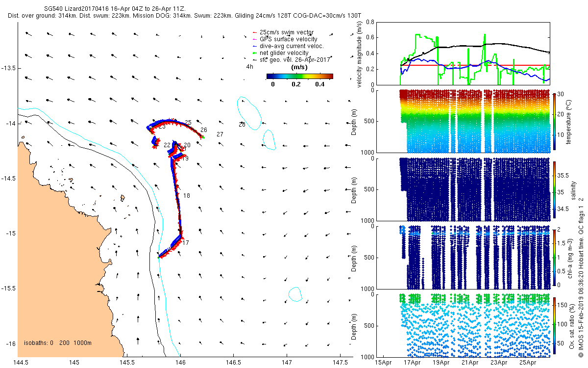Click the '145.5' longitude tick label
The width and height of the screenshot is (588, 368).
127,363
